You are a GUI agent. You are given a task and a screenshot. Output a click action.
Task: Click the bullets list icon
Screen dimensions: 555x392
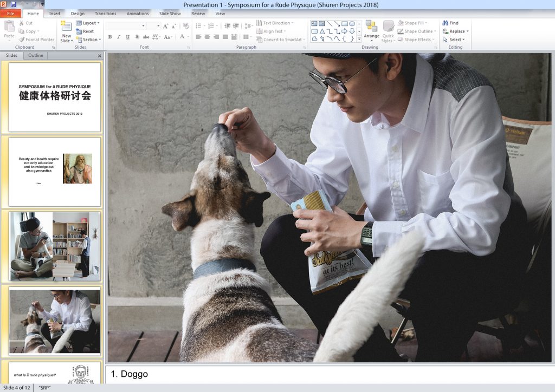[x=198, y=25]
